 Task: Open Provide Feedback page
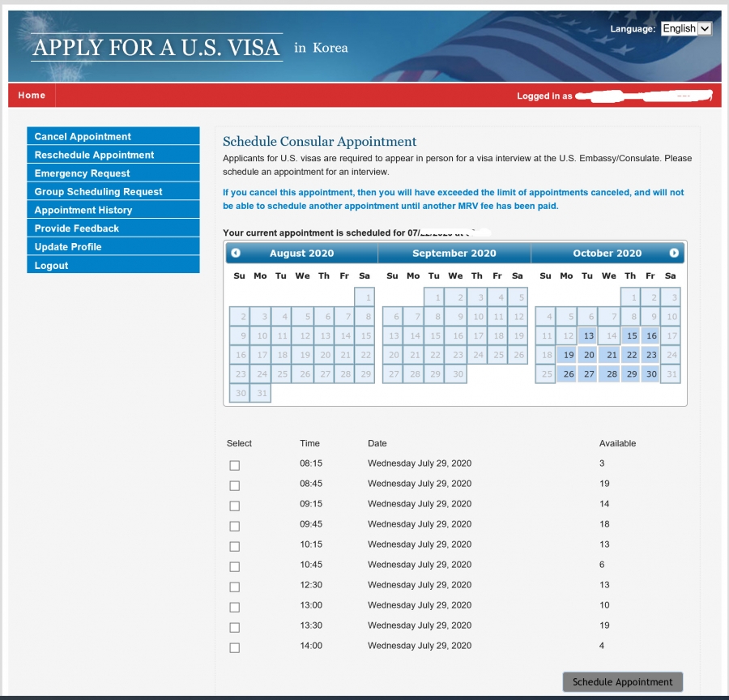pos(113,228)
